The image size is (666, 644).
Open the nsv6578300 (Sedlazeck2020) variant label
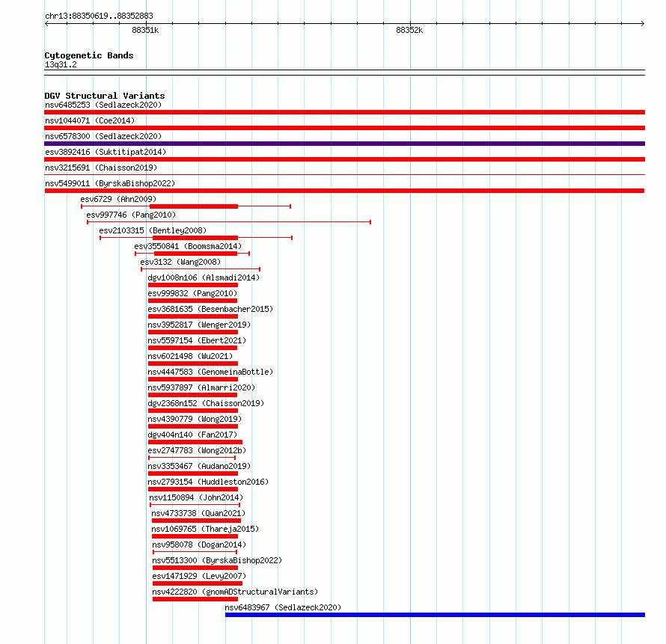[x=103, y=136]
